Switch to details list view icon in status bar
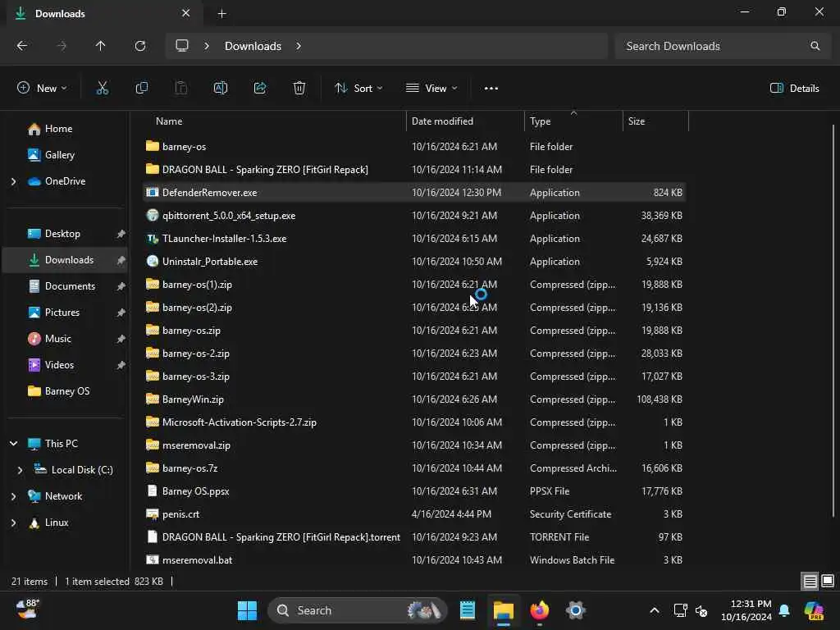This screenshot has height=630, width=840. point(810,582)
